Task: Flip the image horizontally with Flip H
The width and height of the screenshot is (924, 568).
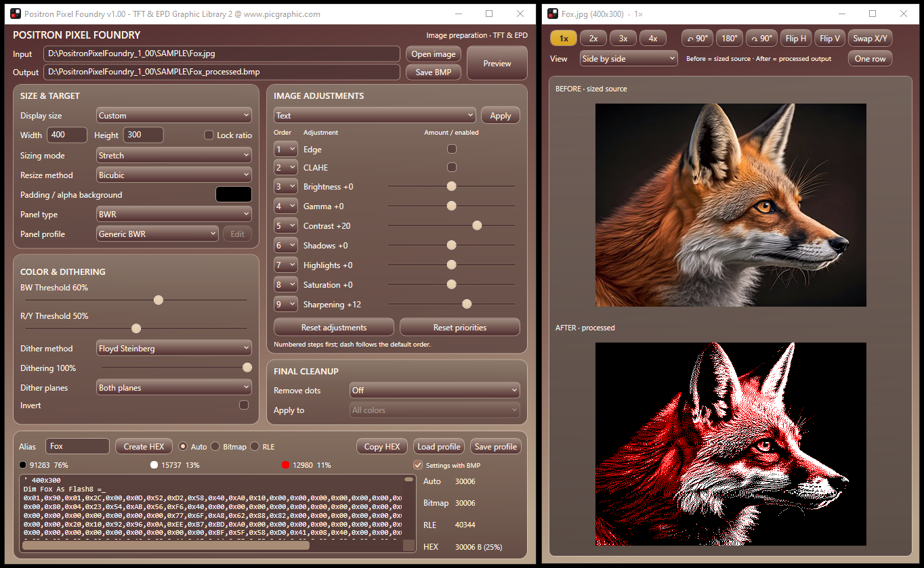Action: click(796, 39)
